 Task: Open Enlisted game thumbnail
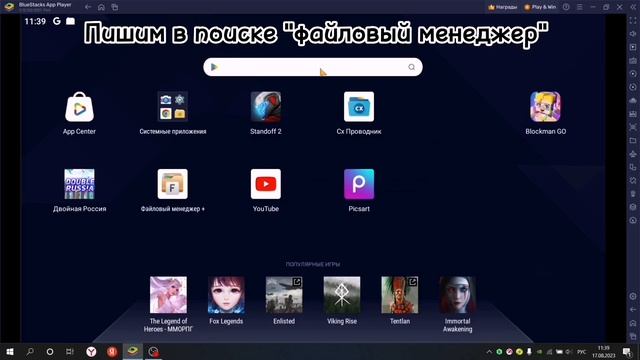point(284,295)
